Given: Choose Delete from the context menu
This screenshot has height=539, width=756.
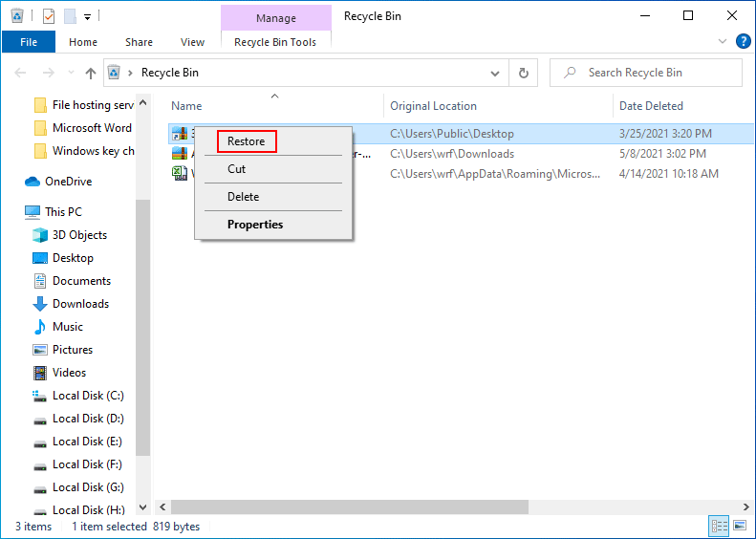Looking at the screenshot, I should pos(243,197).
